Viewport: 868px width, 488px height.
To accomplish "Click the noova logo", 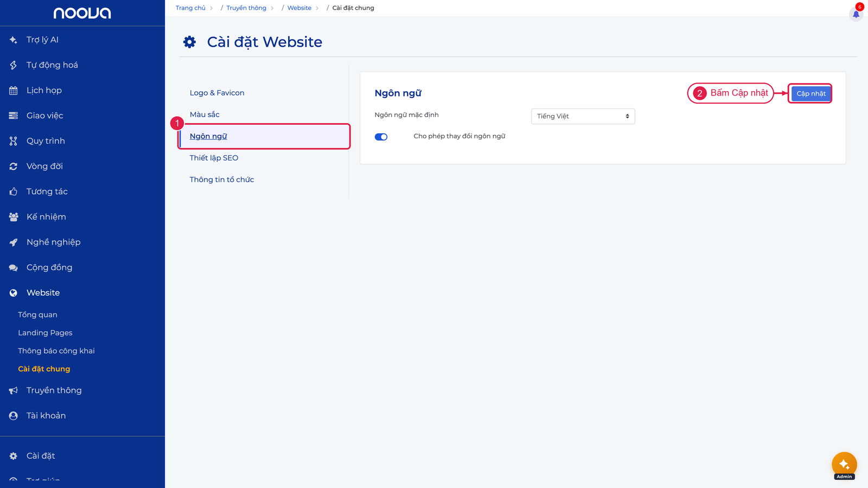I will tap(82, 13).
